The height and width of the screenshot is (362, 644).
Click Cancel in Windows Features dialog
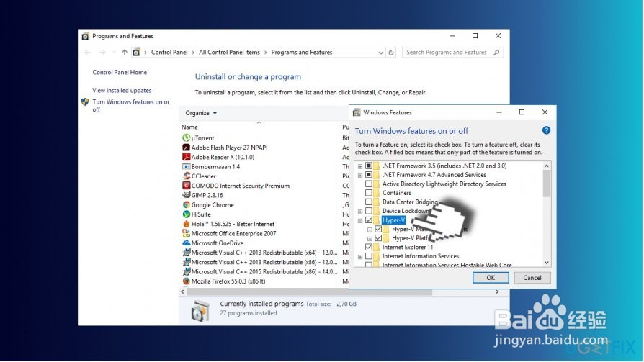(532, 278)
